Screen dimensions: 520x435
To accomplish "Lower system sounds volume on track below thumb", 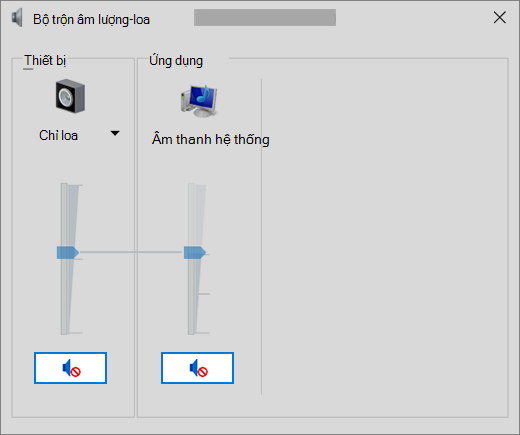I will [191, 297].
